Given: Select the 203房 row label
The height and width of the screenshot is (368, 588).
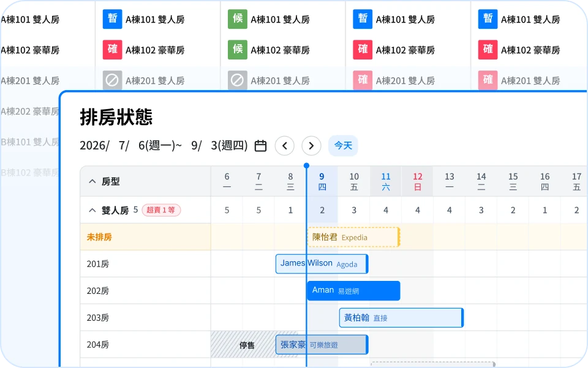Looking at the screenshot, I should pos(98,318).
